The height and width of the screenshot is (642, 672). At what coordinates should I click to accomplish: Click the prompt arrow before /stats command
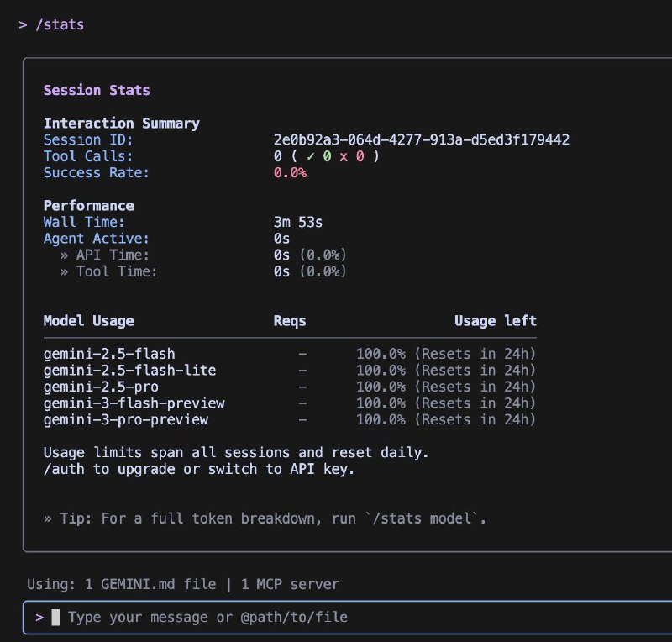[23, 24]
